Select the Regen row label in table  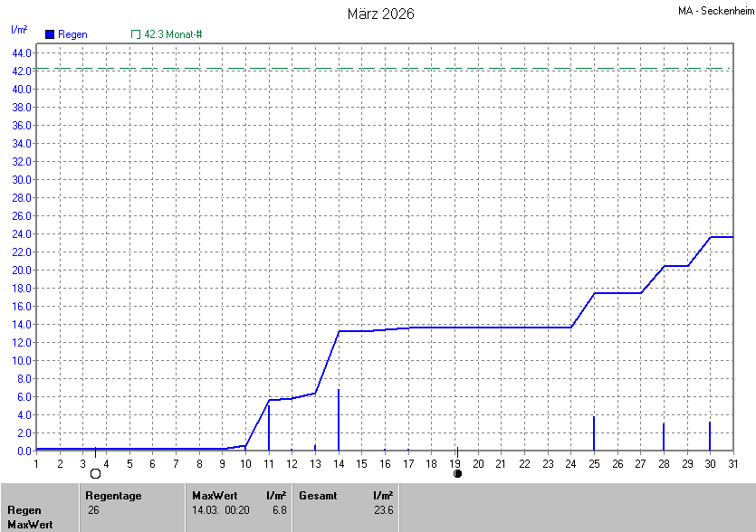tap(24, 510)
